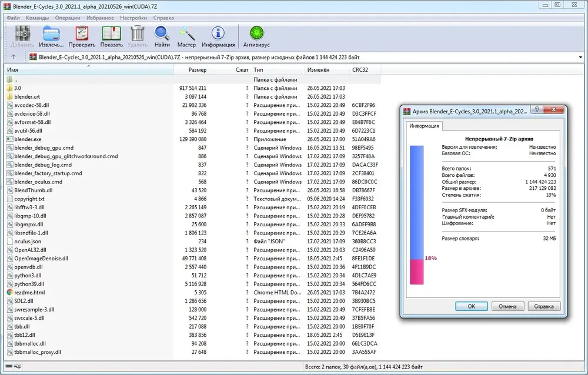Image resolution: width=588 pixels, height=375 pixels.
Task: Open the Избранное menu
Action: (x=100, y=18)
